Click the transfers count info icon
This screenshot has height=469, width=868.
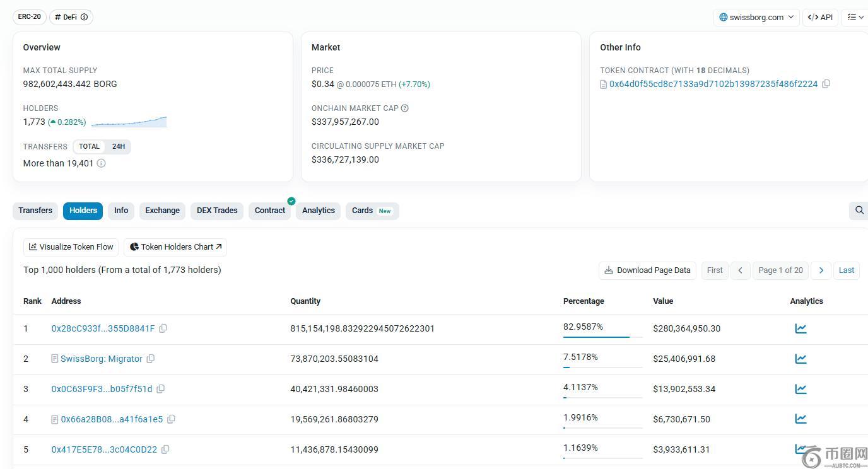click(101, 163)
